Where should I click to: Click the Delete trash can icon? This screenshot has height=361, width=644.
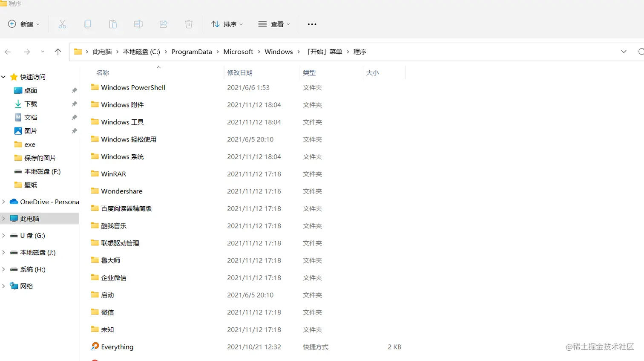tap(189, 24)
